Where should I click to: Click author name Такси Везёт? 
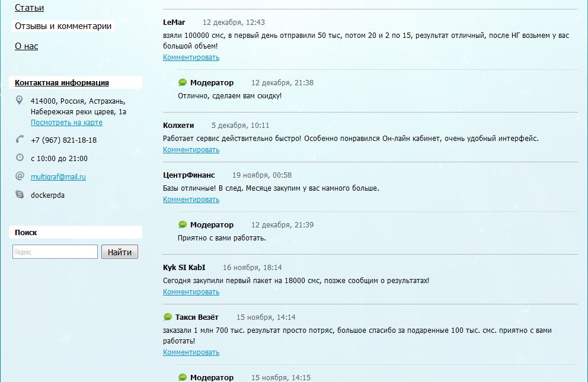197,317
